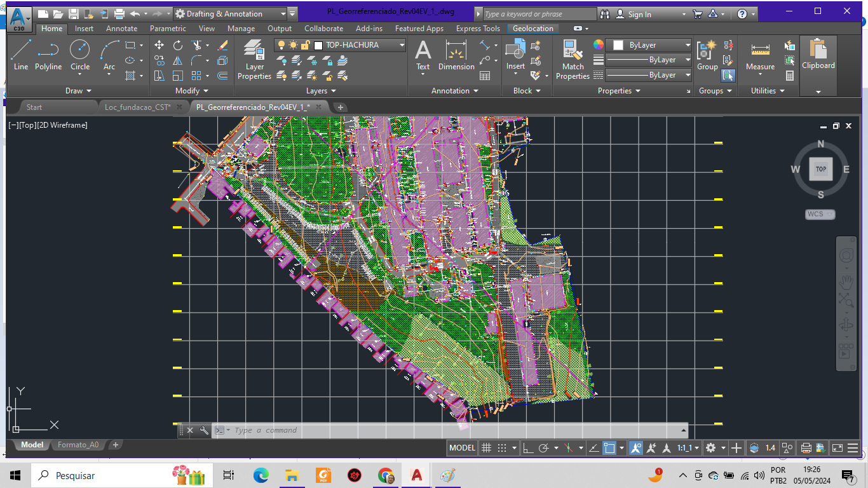The image size is (868, 488).
Task: Click the MODEL space button in status bar
Action: [x=462, y=448]
